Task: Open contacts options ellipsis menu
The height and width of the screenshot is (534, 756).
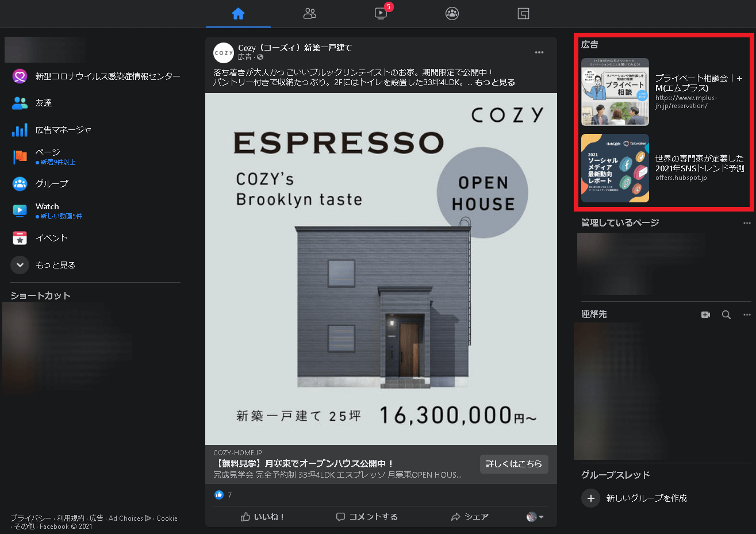Action: click(x=747, y=314)
